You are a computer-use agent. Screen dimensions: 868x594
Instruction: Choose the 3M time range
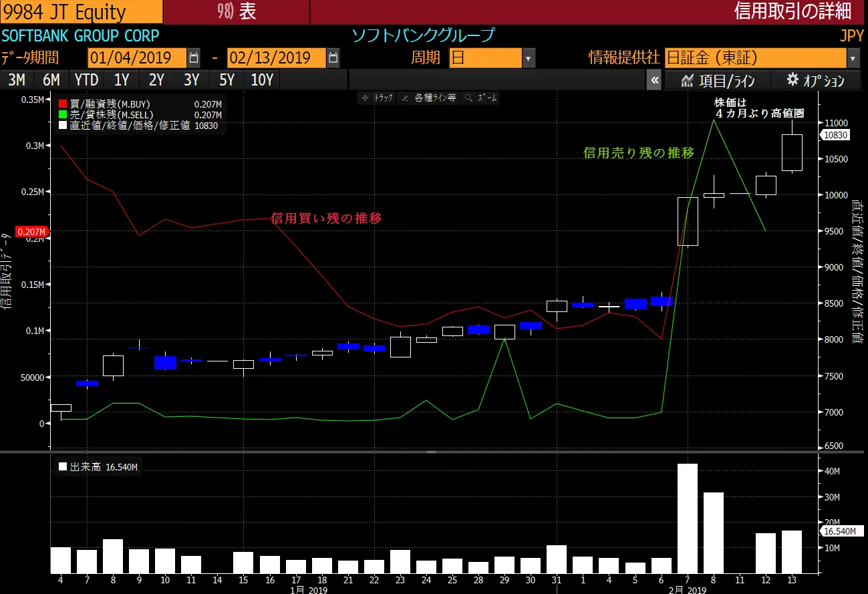[x=17, y=80]
